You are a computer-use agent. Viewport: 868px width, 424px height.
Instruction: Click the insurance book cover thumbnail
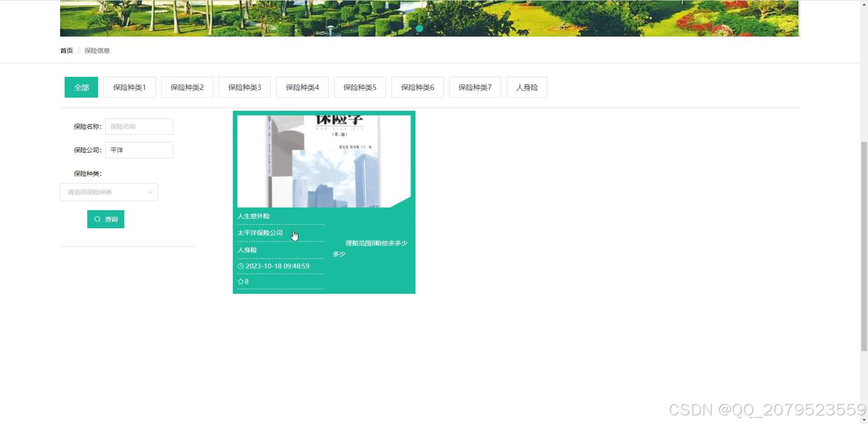[324, 160]
